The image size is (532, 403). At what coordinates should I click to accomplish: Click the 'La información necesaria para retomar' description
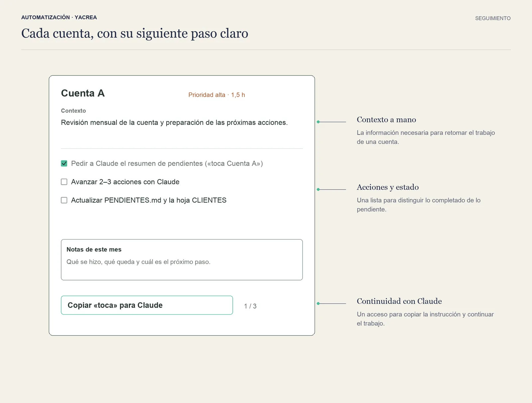point(426,137)
